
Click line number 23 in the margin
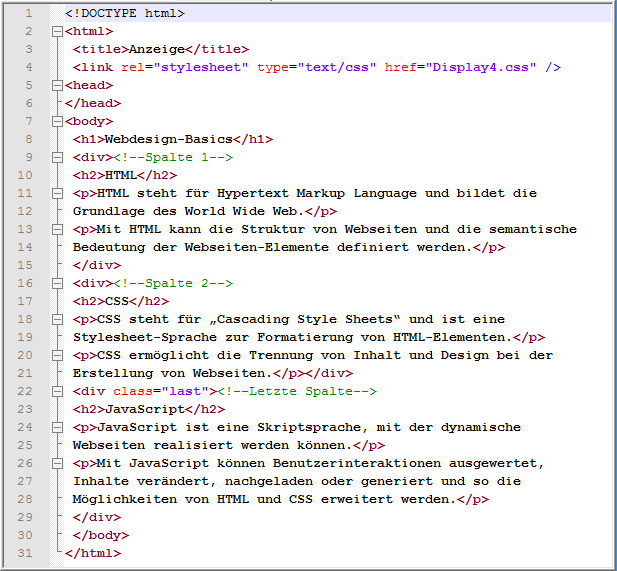[25, 409]
